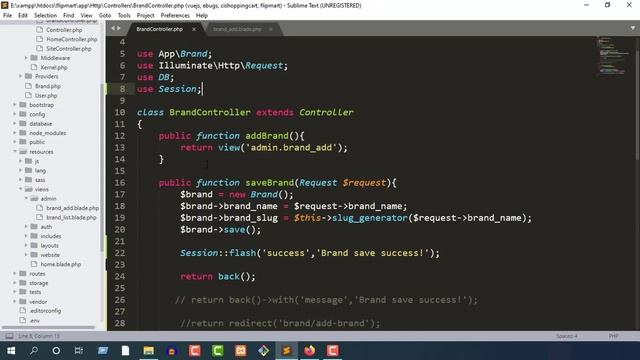Viewport: 640px width, 360px height.
Task: Open home.blade.php in the sidebar
Action: pos(61,264)
